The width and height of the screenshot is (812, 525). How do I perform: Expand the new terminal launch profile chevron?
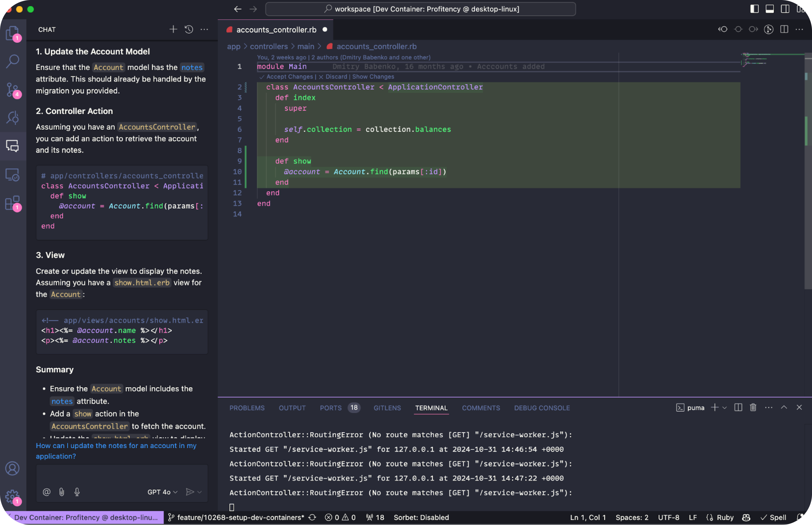click(x=725, y=408)
